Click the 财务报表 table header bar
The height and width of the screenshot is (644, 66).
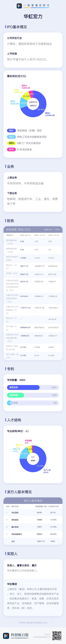coord(33,230)
